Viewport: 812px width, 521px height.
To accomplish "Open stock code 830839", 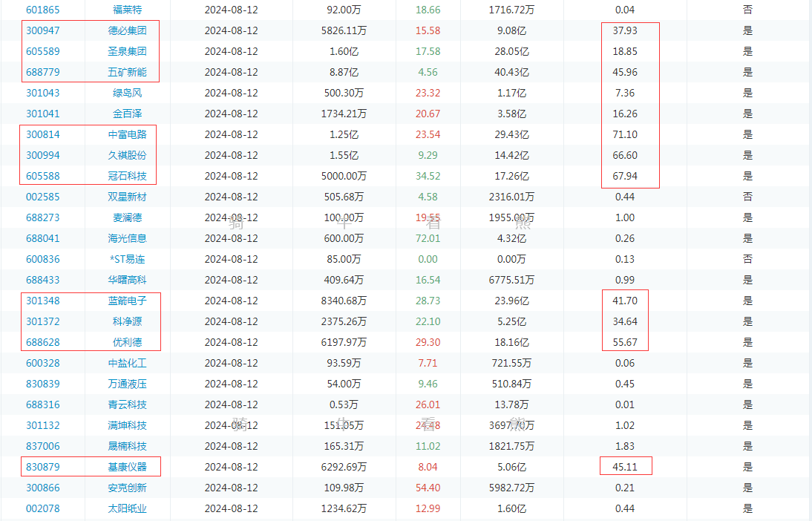I will pyautogui.click(x=43, y=384).
